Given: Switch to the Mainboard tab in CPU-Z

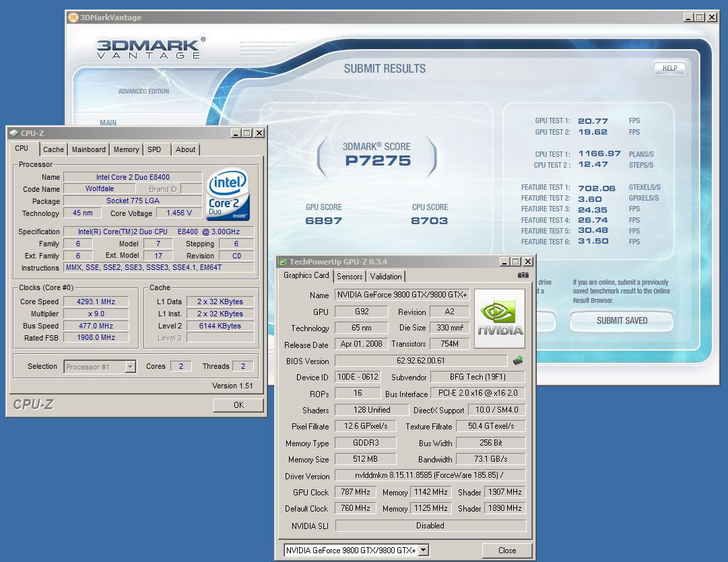Looking at the screenshot, I should pos(89,149).
